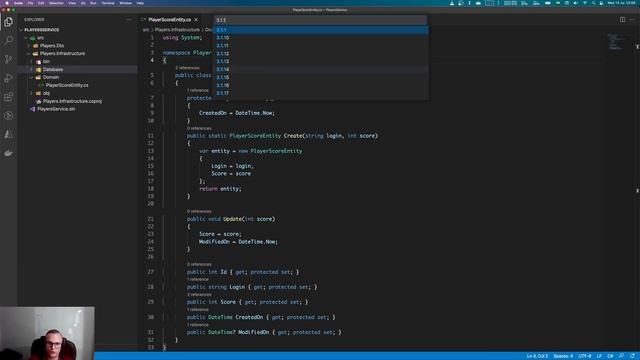Open the notifications bell in status bar
This screenshot has height=360, width=640.
click(x=632, y=356)
